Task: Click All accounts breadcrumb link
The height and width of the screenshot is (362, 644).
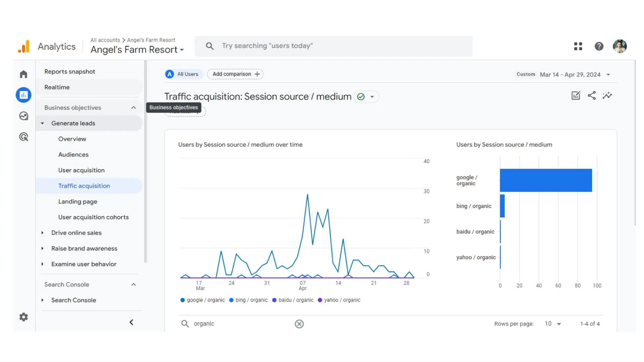Action: pyautogui.click(x=105, y=40)
